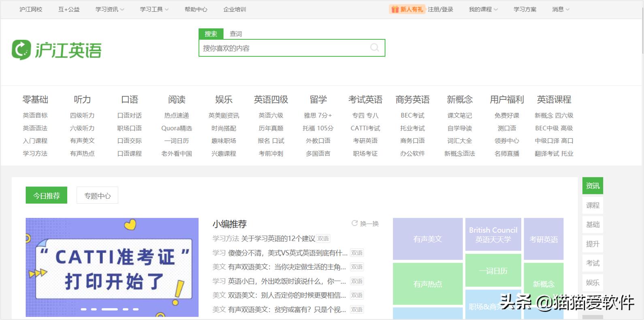Click 托福 105分 link
Image resolution: width=644 pixels, height=320 pixels.
click(318, 128)
